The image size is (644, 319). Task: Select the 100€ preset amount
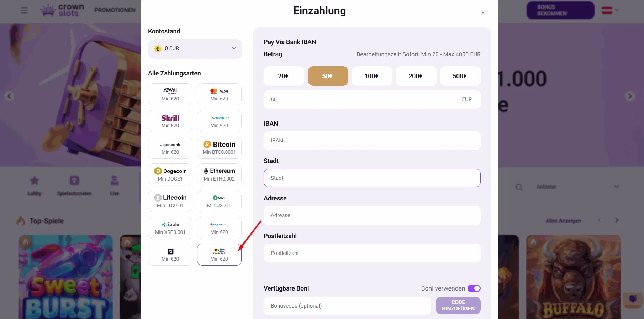pyautogui.click(x=372, y=76)
